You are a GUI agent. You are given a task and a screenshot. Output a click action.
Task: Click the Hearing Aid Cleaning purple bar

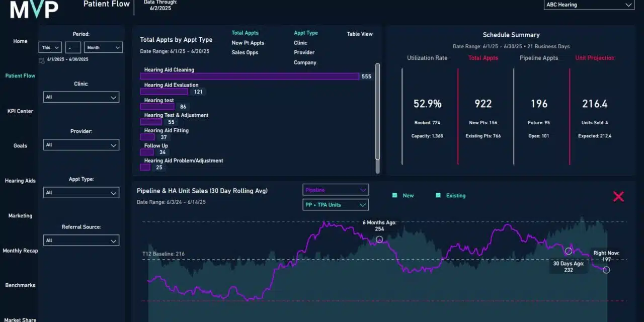coord(249,76)
